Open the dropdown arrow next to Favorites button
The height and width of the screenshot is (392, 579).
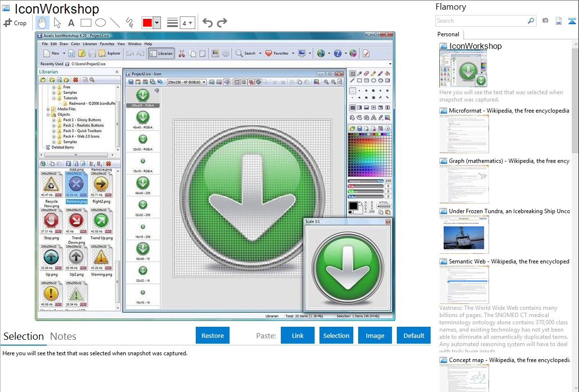(x=293, y=54)
